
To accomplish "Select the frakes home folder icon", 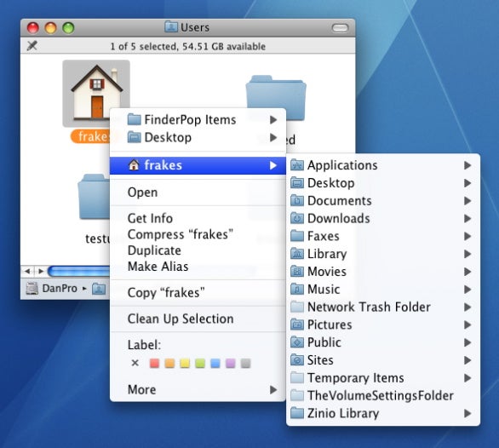I will point(95,94).
